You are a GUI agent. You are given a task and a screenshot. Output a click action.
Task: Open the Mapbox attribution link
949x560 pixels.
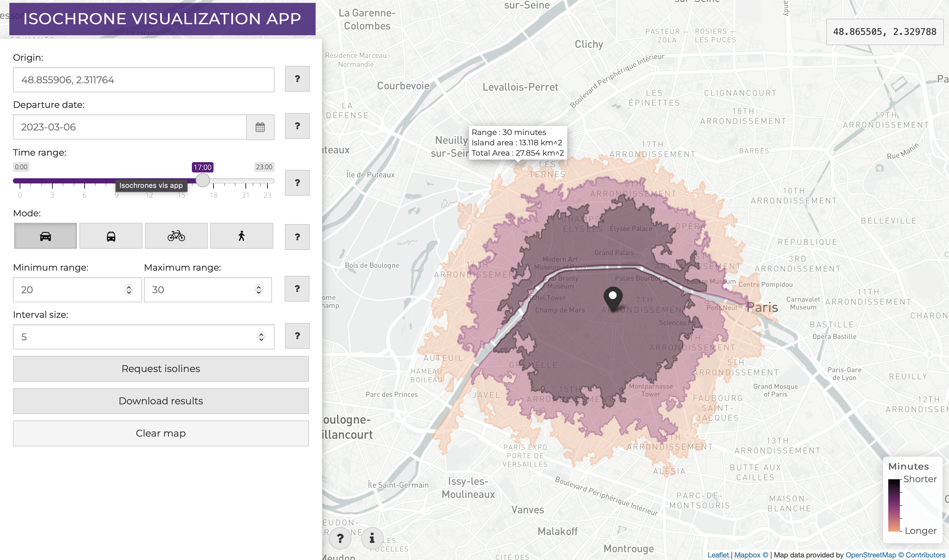[x=751, y=555]
